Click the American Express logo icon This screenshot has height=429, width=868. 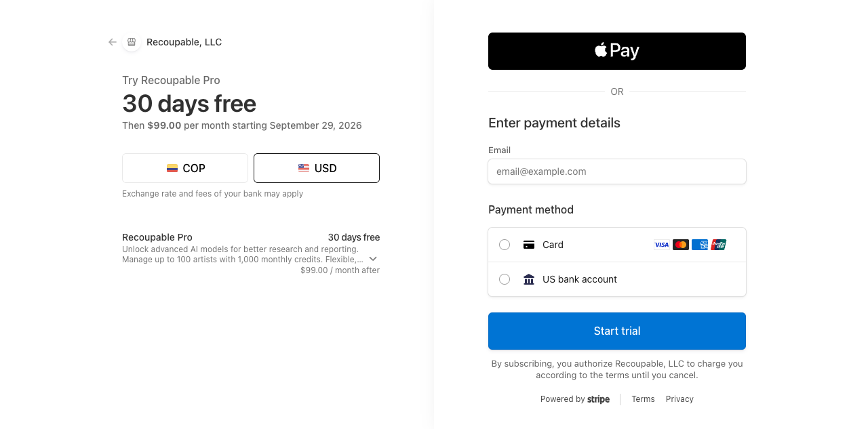(700, 245)
